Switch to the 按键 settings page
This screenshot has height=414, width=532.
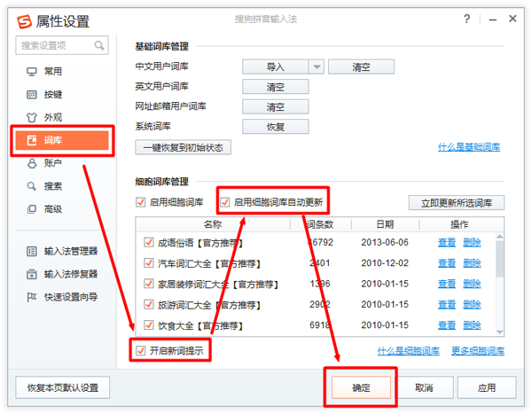[53, 95]
